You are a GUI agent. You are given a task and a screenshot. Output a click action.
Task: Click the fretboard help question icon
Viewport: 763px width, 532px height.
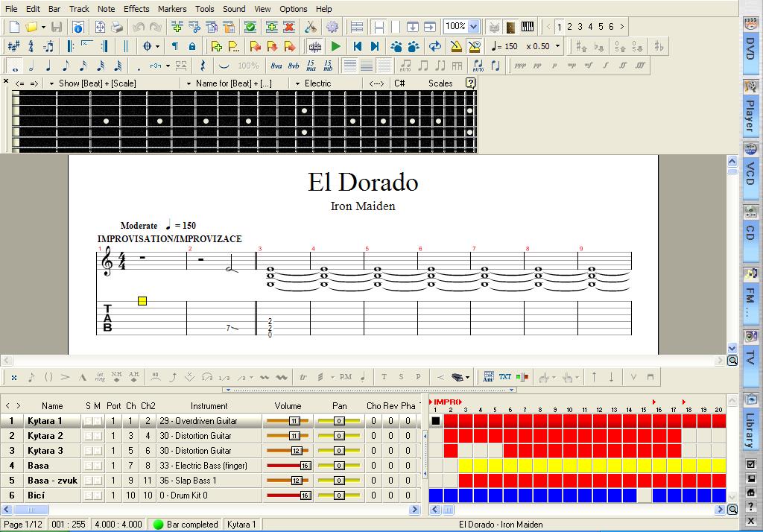coord(470,83)
